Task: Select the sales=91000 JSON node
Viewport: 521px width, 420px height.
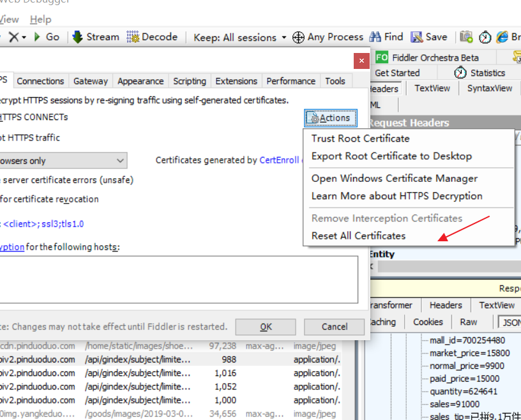Action: (454, 404)
